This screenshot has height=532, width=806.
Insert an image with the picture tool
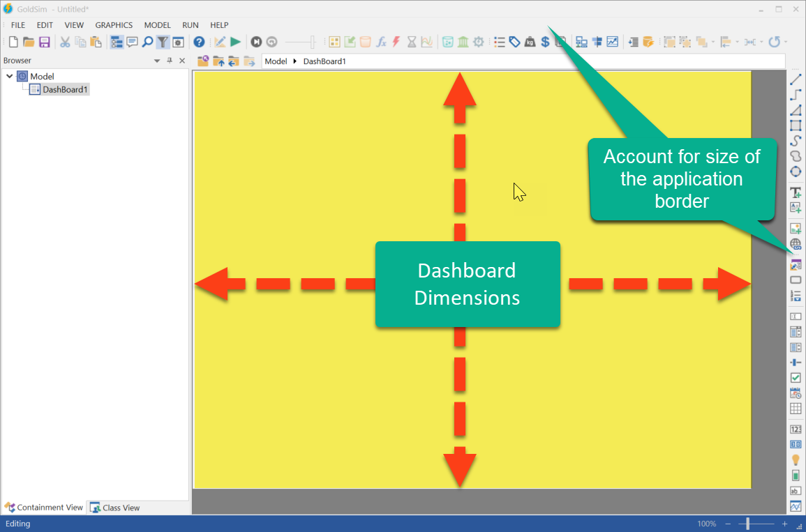pyautogui.click(x=796, y=229)
